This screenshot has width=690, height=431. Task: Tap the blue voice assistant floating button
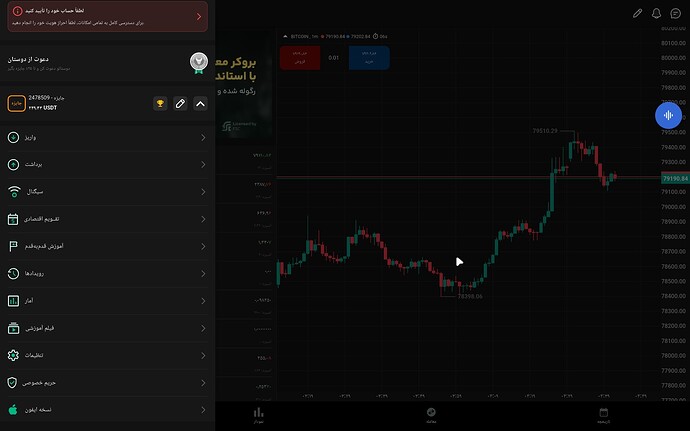point(668,115)
